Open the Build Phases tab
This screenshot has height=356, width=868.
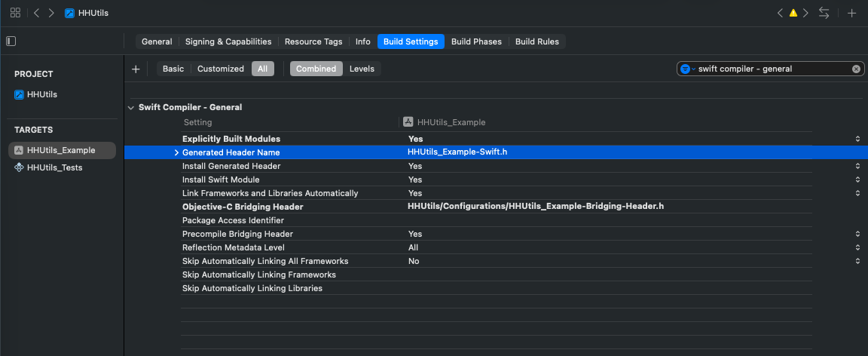pyautogui.click(x=476, y=41)
